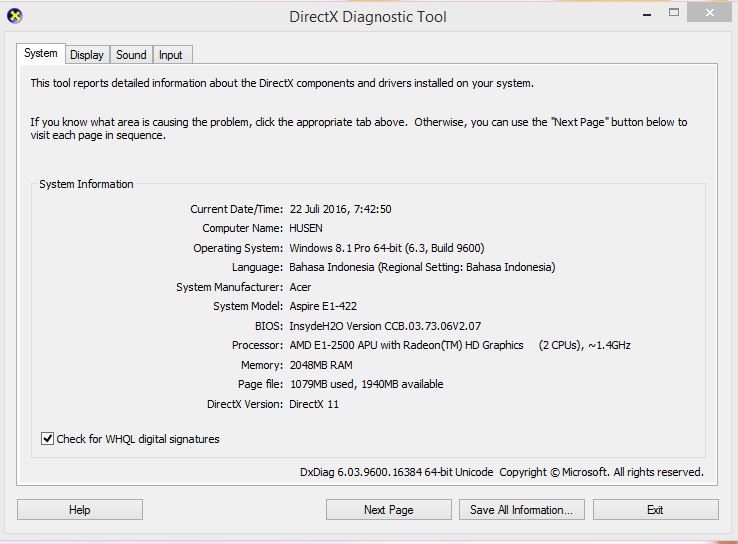Maximize the DirectX Diagnostic Tool window

tap(674, 13)
